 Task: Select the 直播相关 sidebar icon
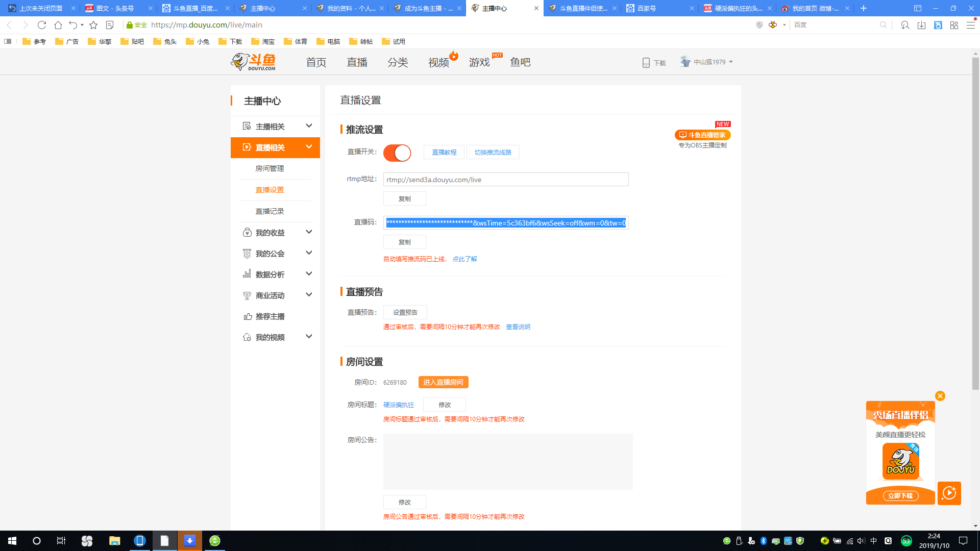pyautogui.click(x=247, y=147)
